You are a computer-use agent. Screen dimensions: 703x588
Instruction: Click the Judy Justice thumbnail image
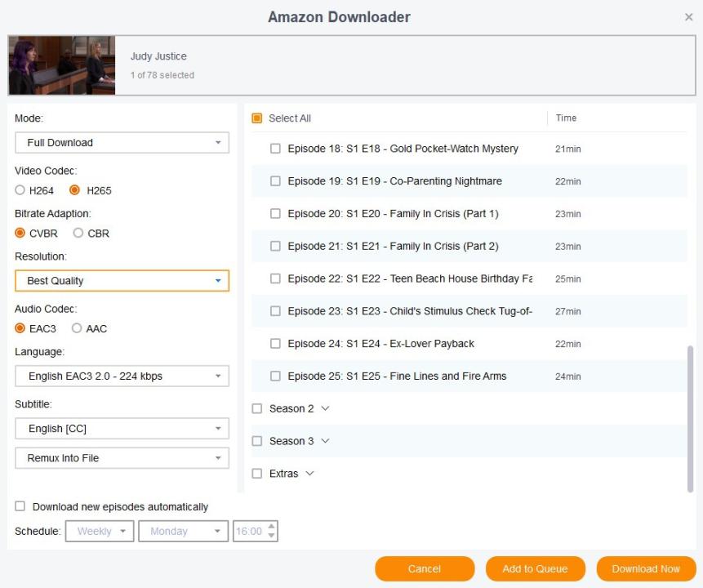point(61,66)
